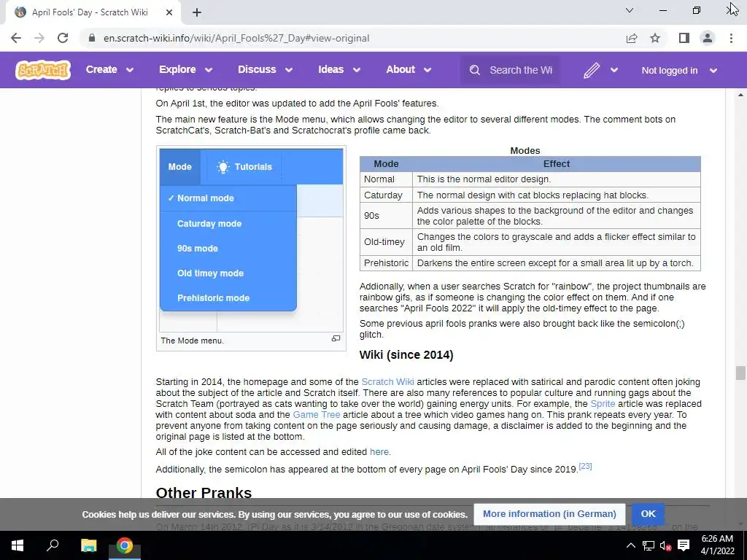Screen dimensions: 747x560
Task: Show hidden system tray icons
Action: 630,545
